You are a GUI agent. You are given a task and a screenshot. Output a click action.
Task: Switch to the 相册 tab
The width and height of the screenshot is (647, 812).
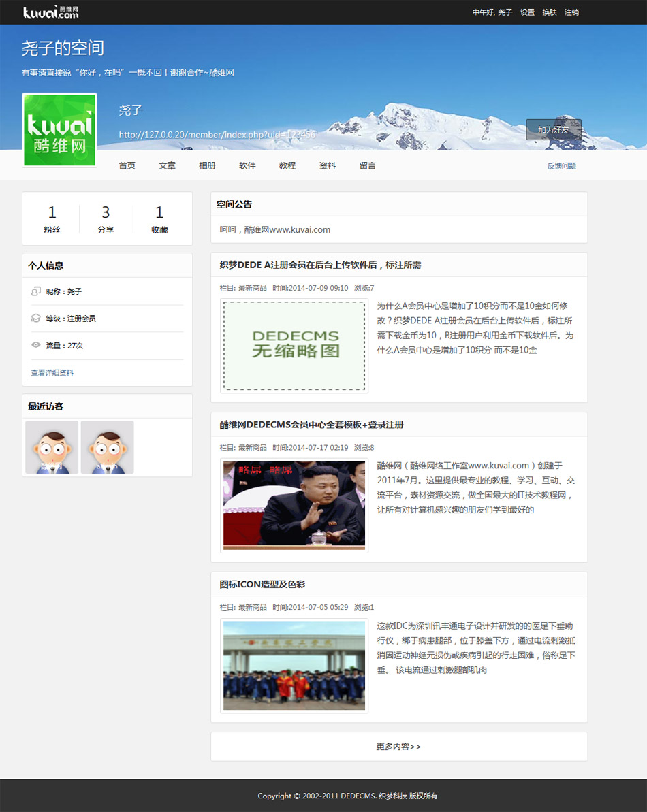207,165
